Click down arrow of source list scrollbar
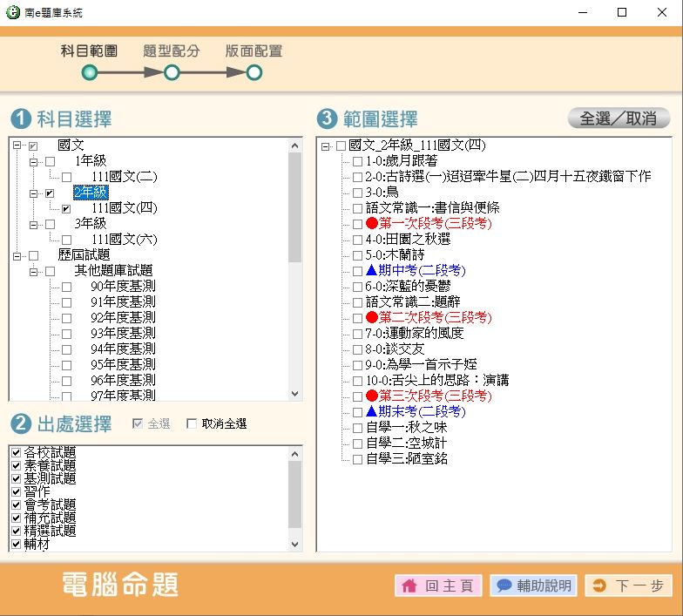683x616 pixels. (x=294, y=544)
